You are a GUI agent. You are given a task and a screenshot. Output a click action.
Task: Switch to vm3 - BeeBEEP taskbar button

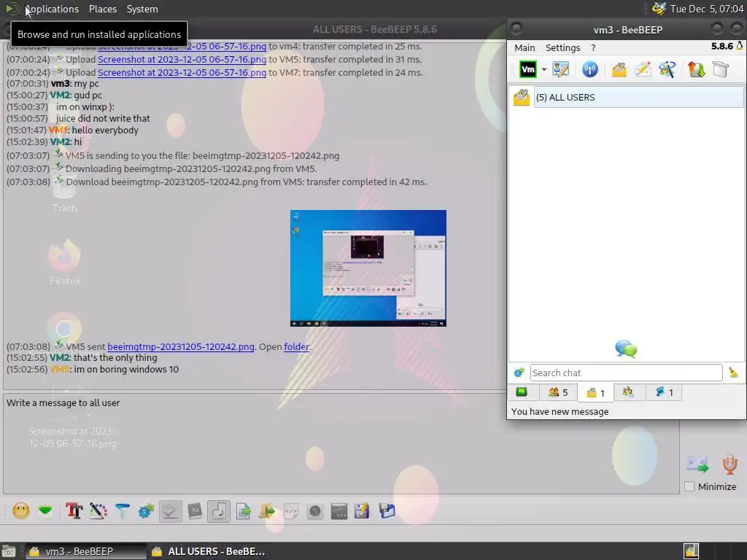pyautogui.click(x=86, y=551)
